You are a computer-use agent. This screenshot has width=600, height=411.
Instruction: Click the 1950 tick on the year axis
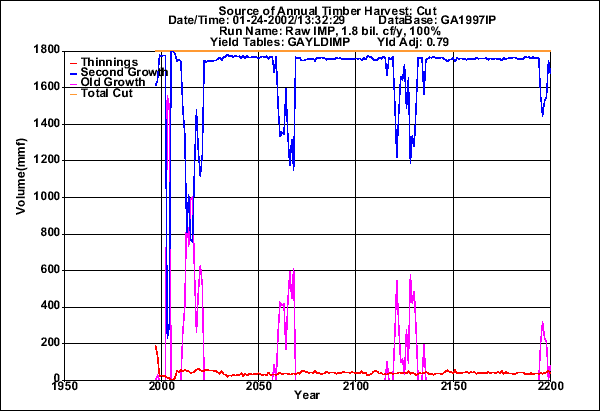pos(65,386)
